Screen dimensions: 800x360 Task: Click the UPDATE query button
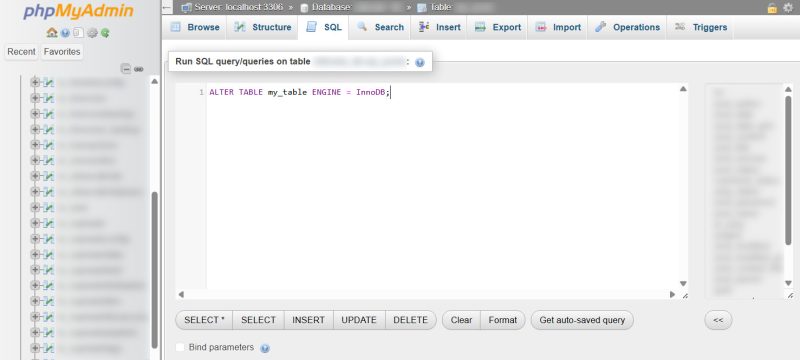point(359,320)
